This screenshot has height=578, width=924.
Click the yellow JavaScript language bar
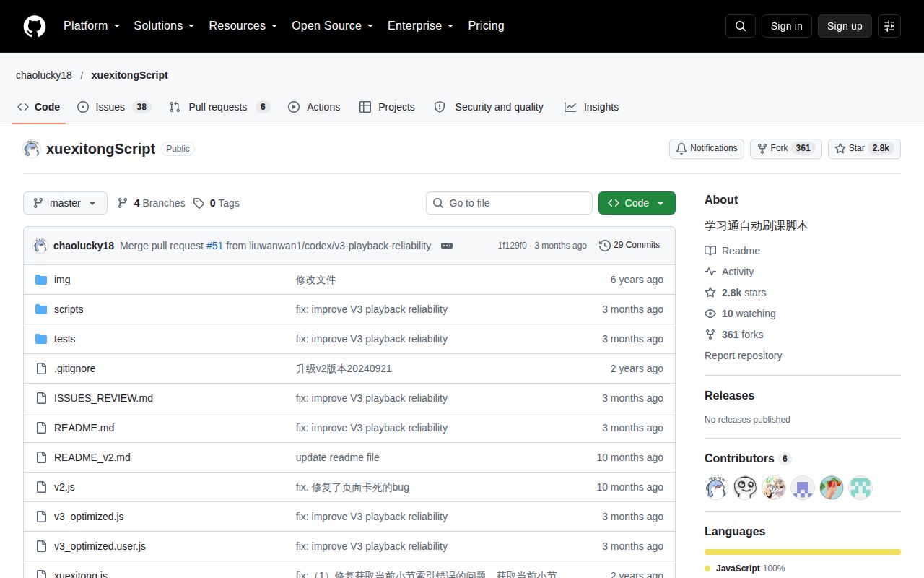[803, 552]
